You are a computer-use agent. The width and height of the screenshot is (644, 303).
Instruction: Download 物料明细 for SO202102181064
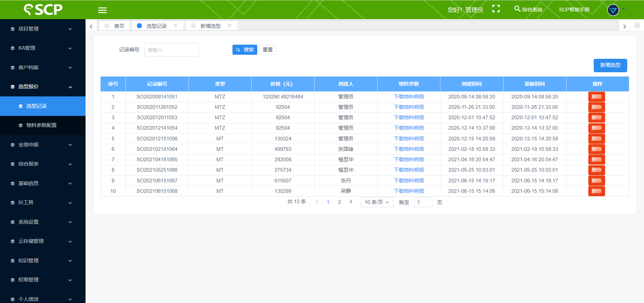[409, 149]
